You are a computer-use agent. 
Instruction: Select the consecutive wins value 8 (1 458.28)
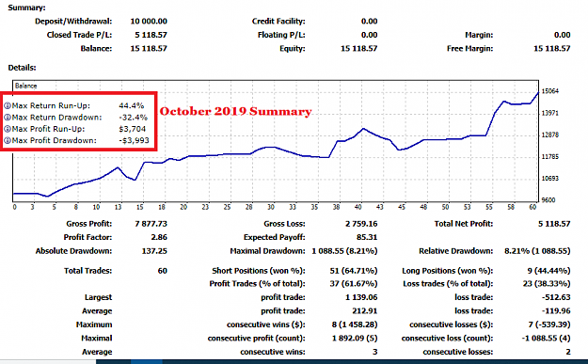[x=355, y=324]
